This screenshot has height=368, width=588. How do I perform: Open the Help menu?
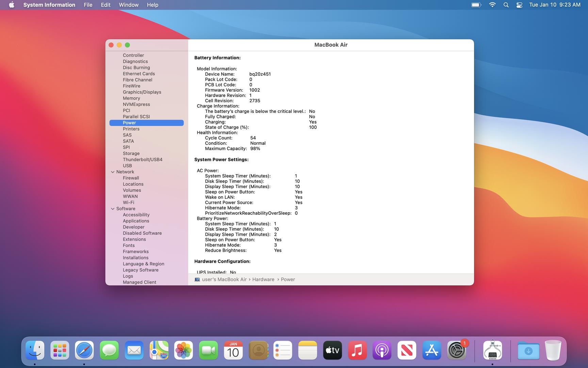coord(152,5)
